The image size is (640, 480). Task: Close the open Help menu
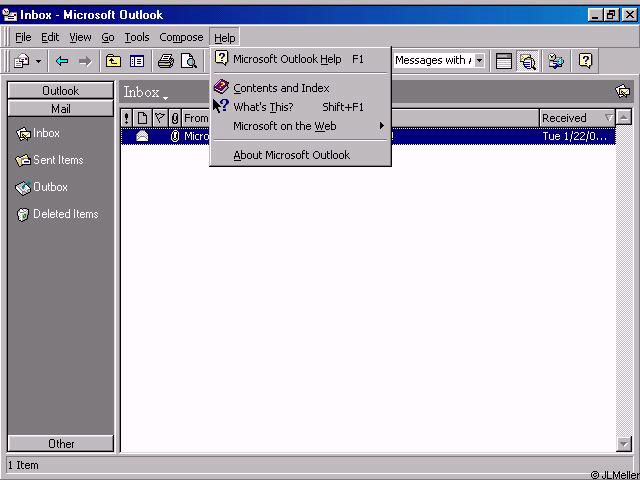click(224, 38)
